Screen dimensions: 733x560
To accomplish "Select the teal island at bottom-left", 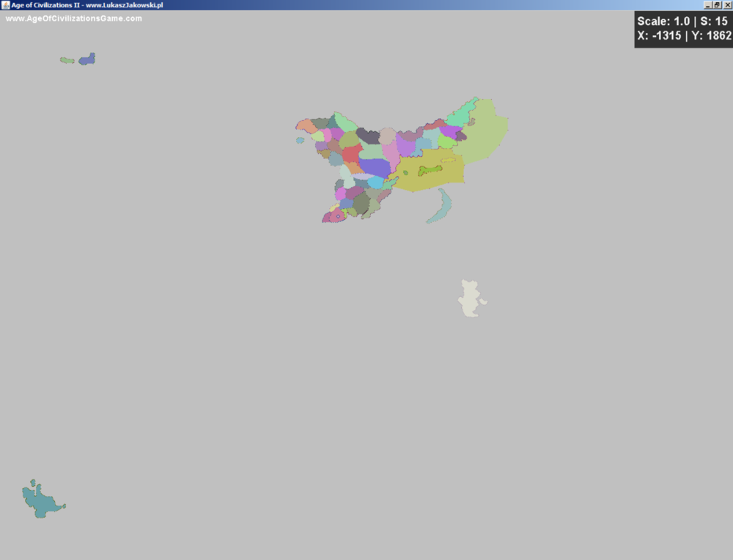I will [42, 501].
